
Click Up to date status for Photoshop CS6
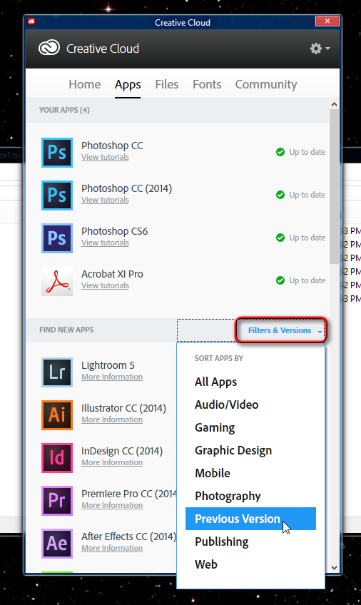coord(307,238)
